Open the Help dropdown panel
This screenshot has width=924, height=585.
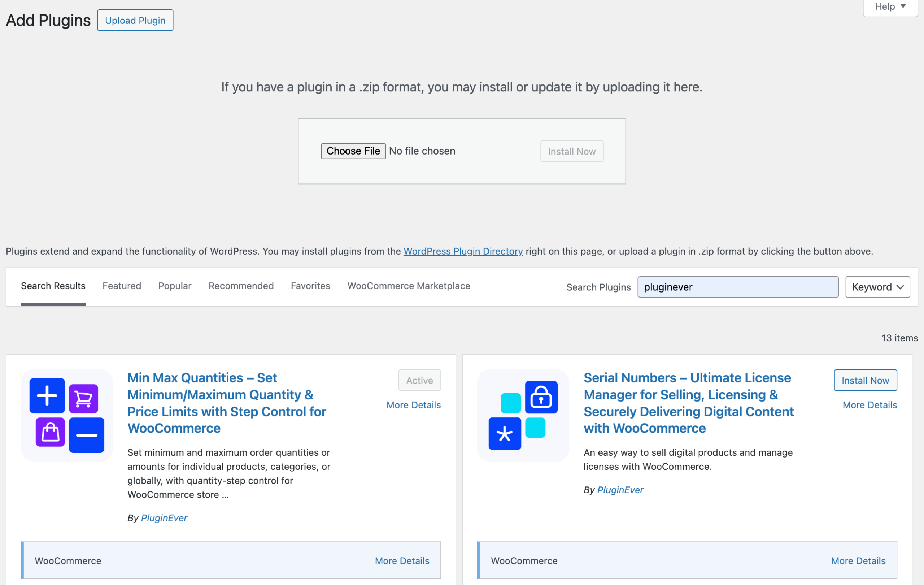coord(889,6)
